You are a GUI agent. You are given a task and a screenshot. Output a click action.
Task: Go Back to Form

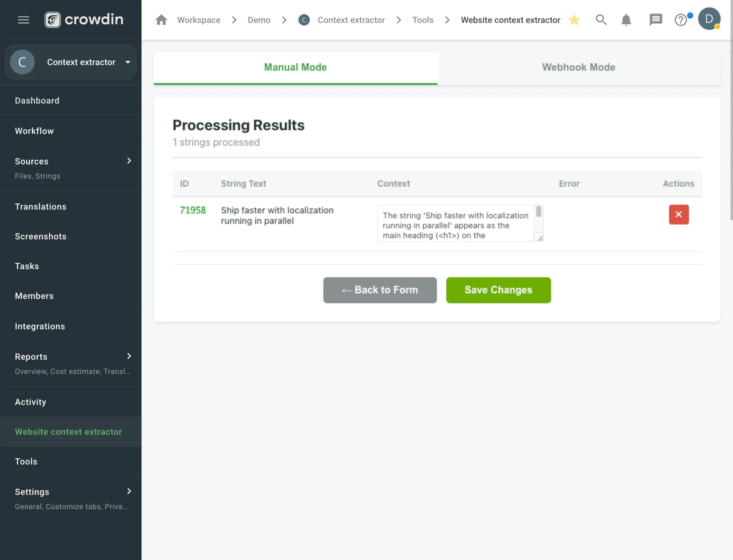click(380, 290)
